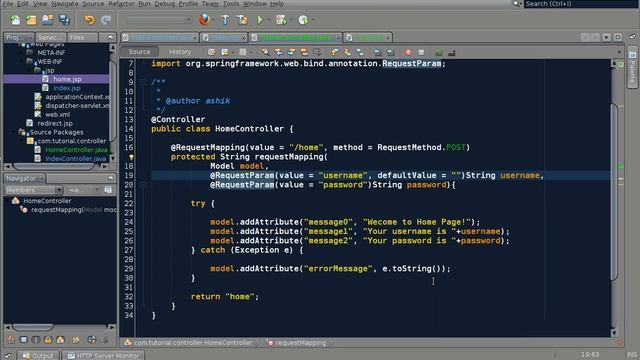Click the Previous Bookmark icon in editor toolbar
Viewport: 640px width, 360px height.
click(x=334, y=52)
